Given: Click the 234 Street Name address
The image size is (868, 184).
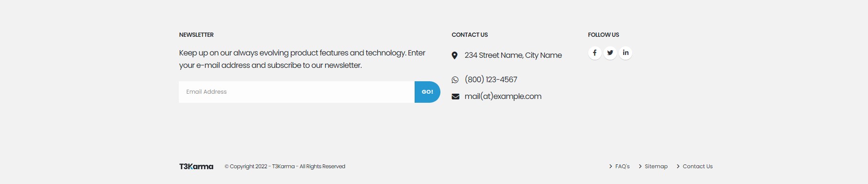Looking at the screenshot, I should [513, 55].
